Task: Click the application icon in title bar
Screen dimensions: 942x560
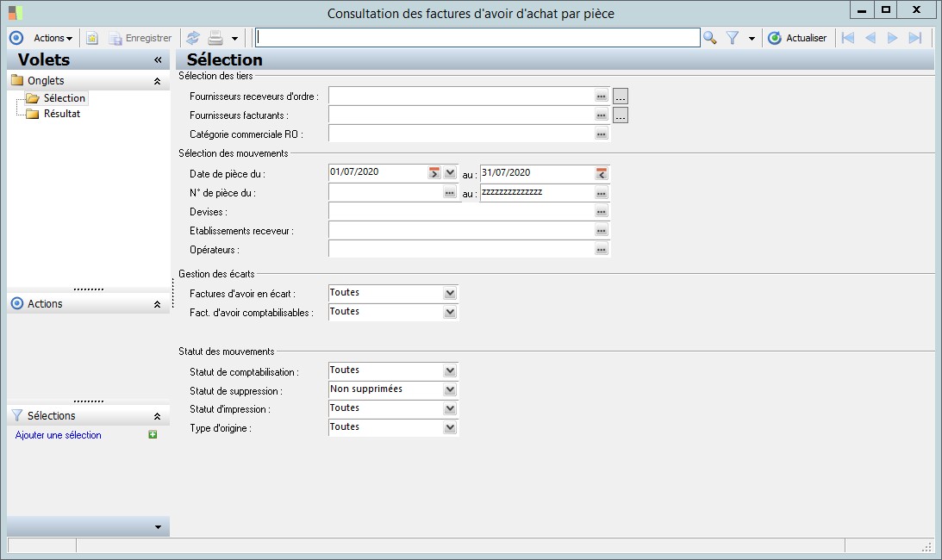Action: [x=16, y=12]
